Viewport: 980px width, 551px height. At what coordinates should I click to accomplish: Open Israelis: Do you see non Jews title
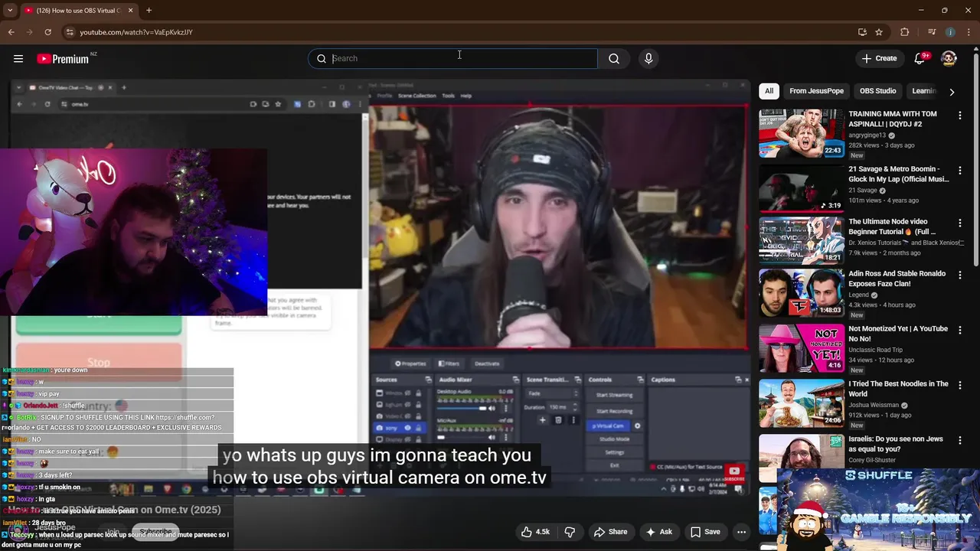click(x=896, y=444)
